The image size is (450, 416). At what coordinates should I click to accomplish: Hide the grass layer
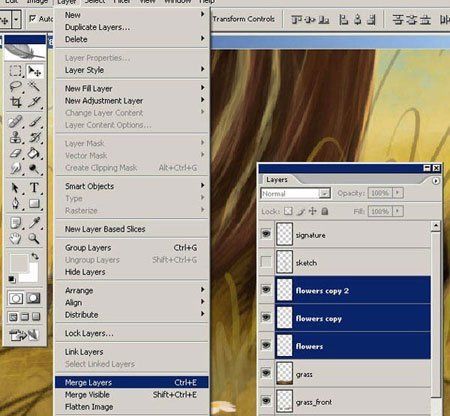266,373
